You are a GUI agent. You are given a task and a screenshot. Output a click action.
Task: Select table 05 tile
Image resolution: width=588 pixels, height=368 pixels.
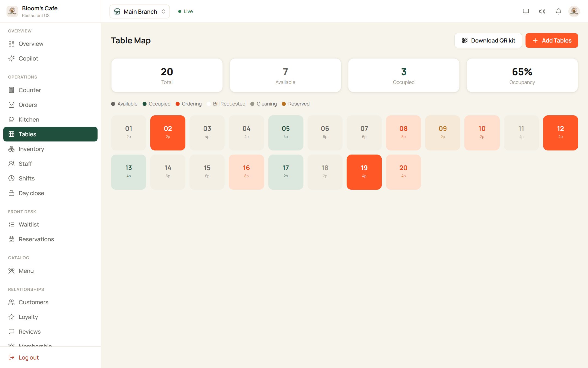pyautogui.click(x=286, y=133)
